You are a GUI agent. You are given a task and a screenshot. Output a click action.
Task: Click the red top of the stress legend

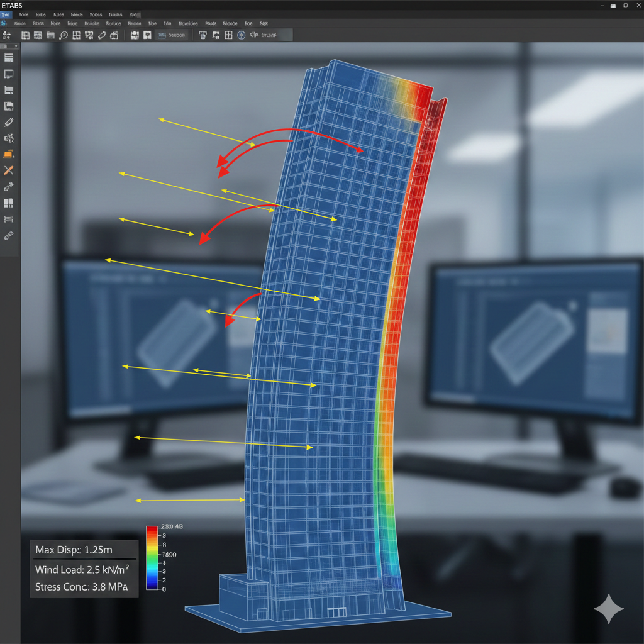152,531
